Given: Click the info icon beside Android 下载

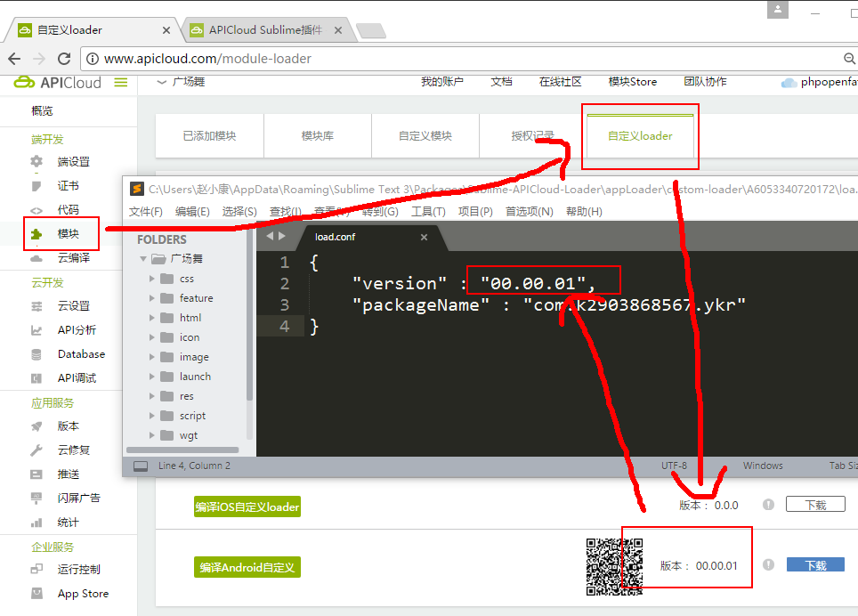Looking at the screenshot, I should [768, 565].
